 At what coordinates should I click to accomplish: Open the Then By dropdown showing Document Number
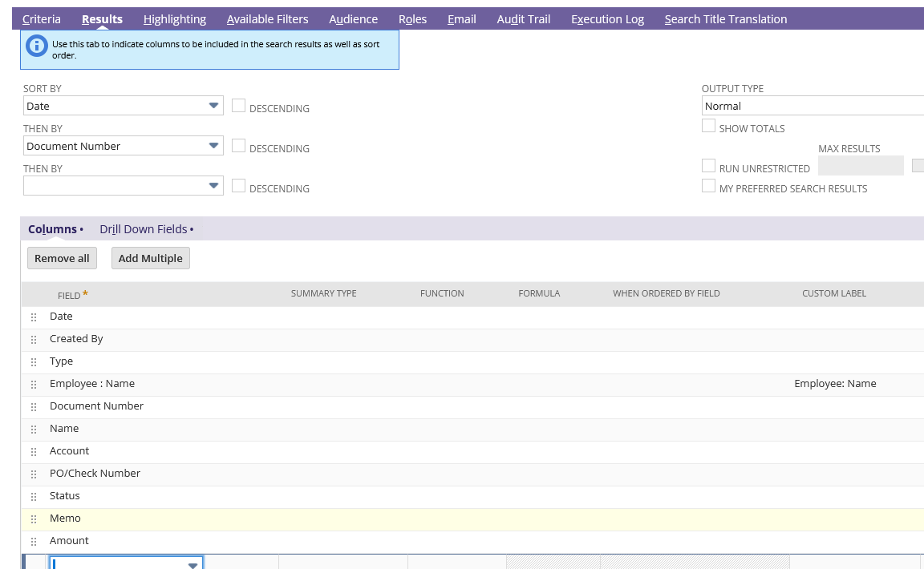pyautogui.click(x=124, y=146)
